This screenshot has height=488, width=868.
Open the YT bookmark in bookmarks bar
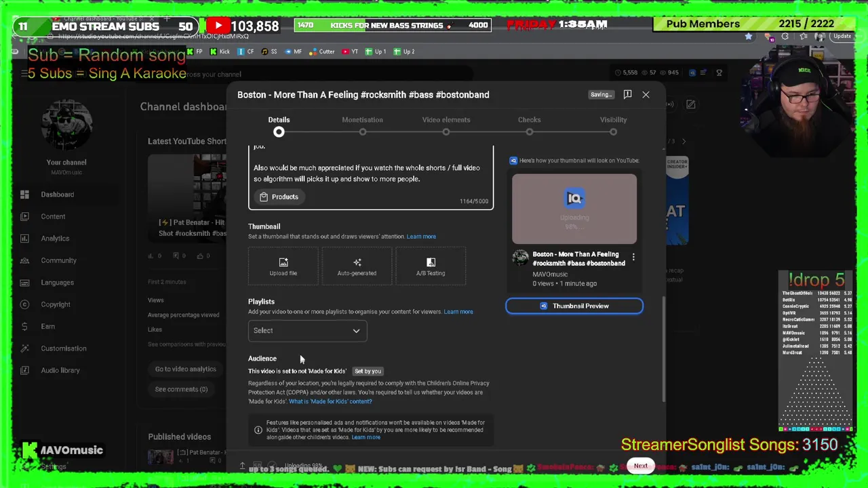(350, 52)
